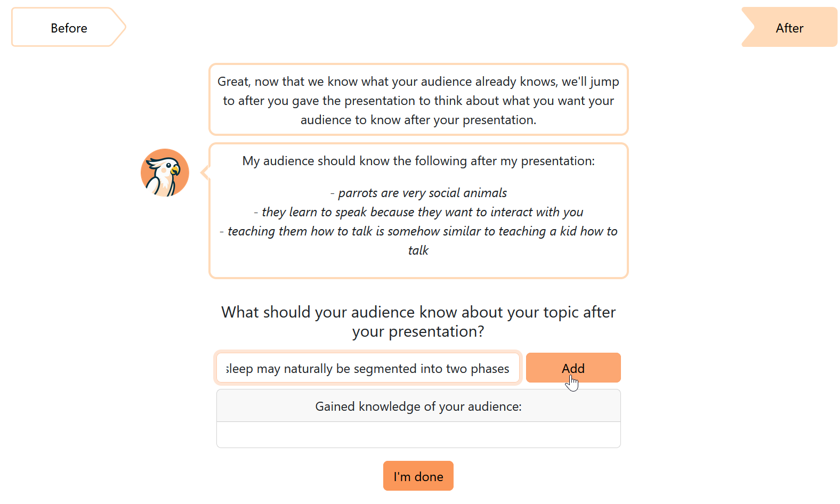Click the 'What should your audience know' question line

tap(418, 312)
